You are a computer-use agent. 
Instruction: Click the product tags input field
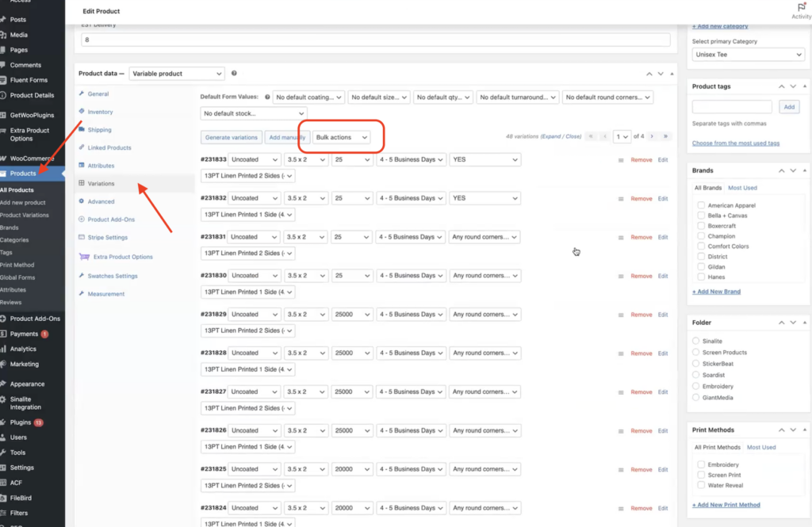point(732,106)
